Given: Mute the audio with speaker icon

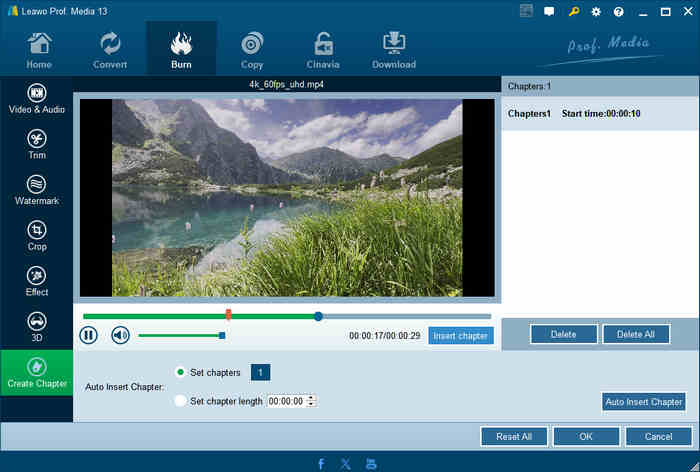Looking at the screenshot, I should click(x=120, y=335).
